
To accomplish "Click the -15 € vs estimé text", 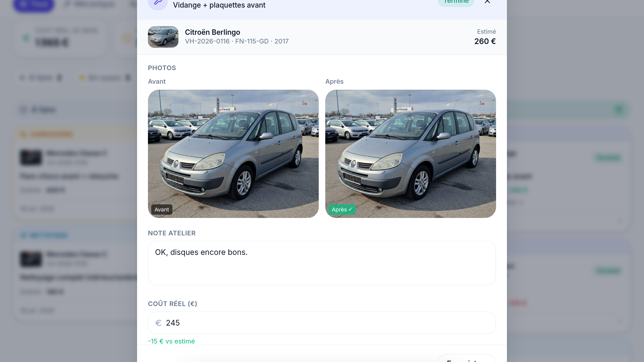I will coord(171,341).
